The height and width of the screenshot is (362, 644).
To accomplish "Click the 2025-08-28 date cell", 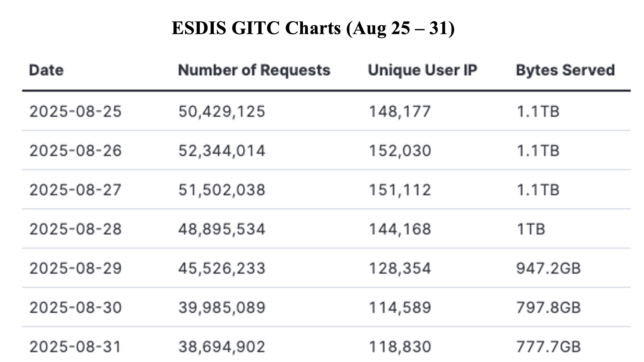I will (x=76, y=229).
